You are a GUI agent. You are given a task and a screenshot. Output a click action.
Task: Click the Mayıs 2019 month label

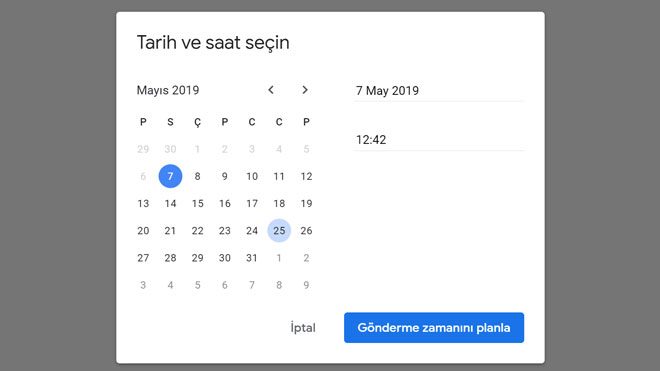pyautogui.click(x=168, y=90)
